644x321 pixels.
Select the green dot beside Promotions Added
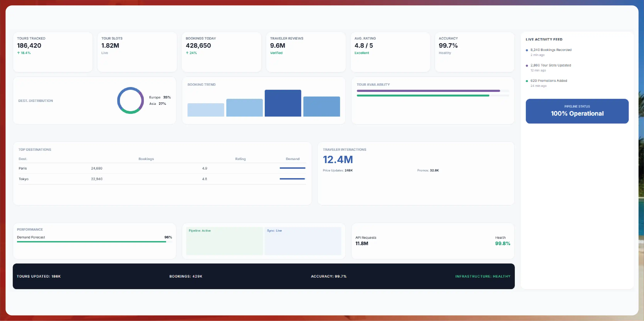click(x=527, y=81)
